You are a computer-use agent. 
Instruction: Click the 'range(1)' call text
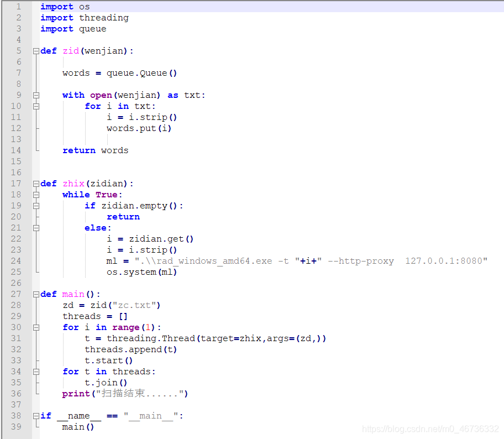tap(134, 327)
